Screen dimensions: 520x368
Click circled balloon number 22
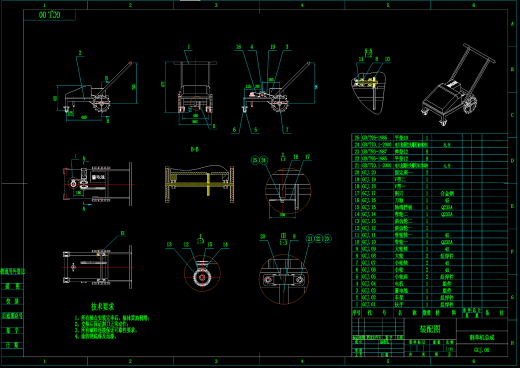[x=319, y=239]
